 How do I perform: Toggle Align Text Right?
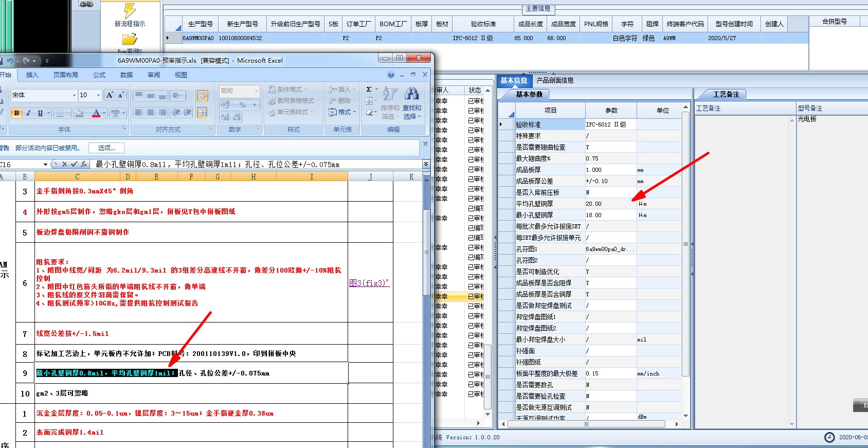point(162,112)
